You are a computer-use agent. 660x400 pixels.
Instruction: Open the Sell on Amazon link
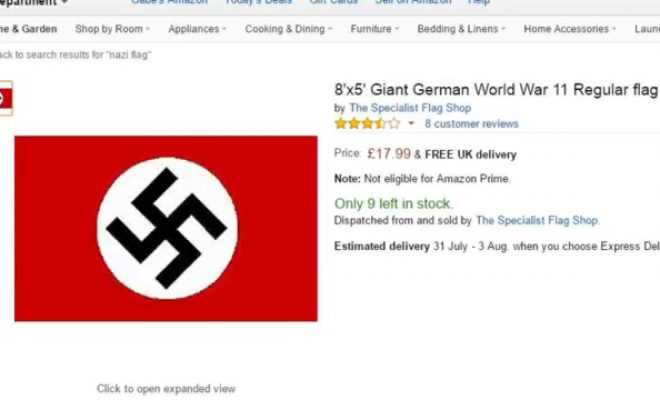click(x=413, y=2)
